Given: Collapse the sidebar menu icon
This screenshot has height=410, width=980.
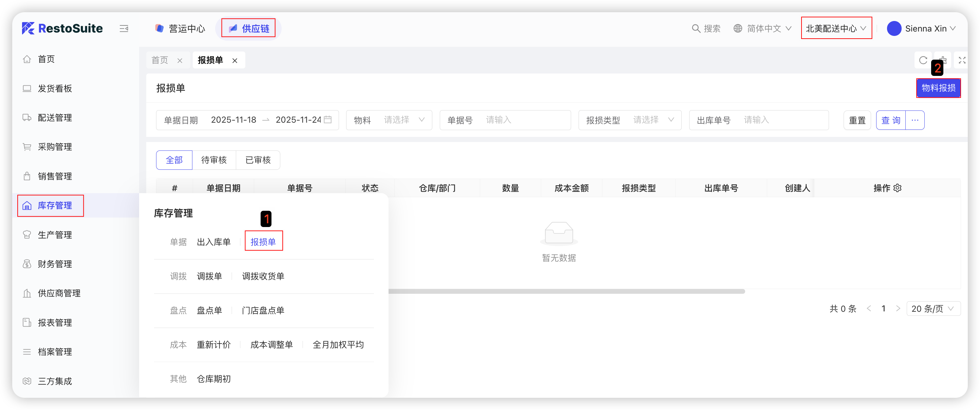Looking at the screenshot, I should [124, 28].
